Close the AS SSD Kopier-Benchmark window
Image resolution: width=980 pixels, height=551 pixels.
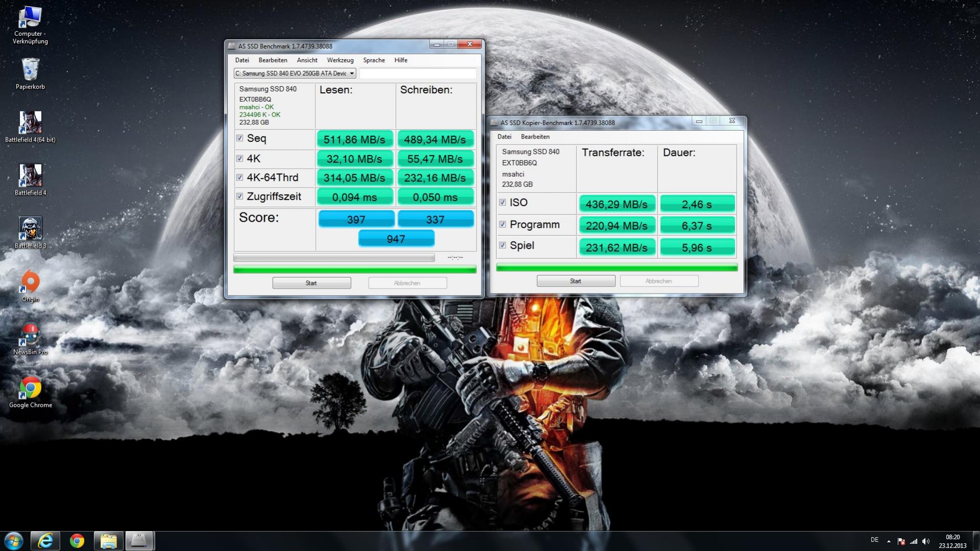coord(732,121)
